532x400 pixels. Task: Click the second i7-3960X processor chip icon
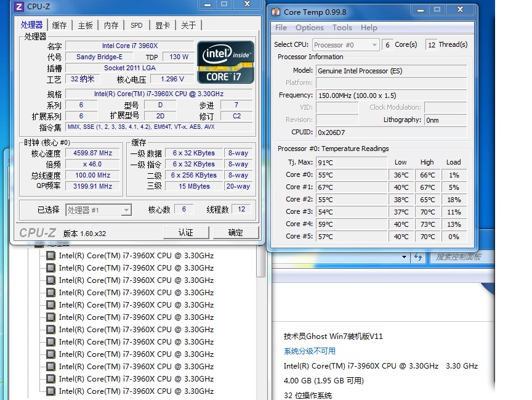(x=51, y=268)
